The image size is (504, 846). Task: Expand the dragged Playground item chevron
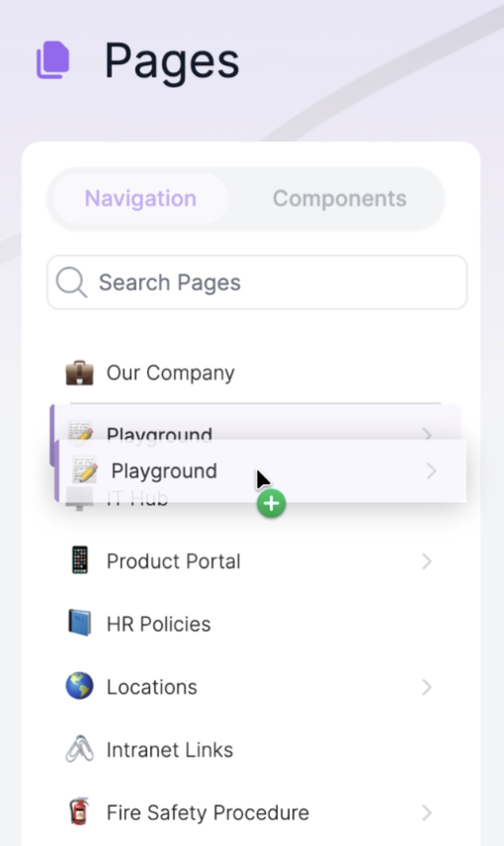431,471
